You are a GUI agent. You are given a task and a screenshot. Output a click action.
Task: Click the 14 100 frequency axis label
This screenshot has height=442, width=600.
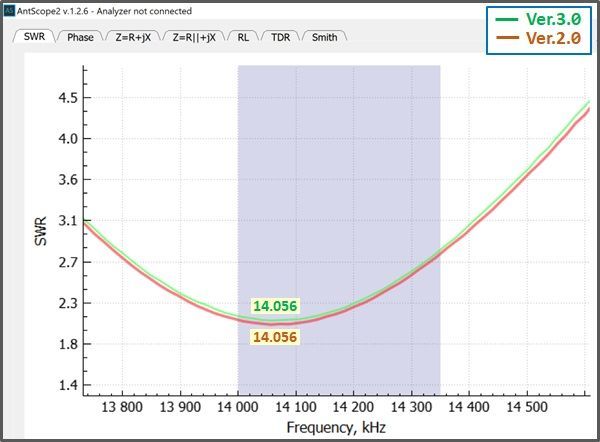click(x=296, y=407)
